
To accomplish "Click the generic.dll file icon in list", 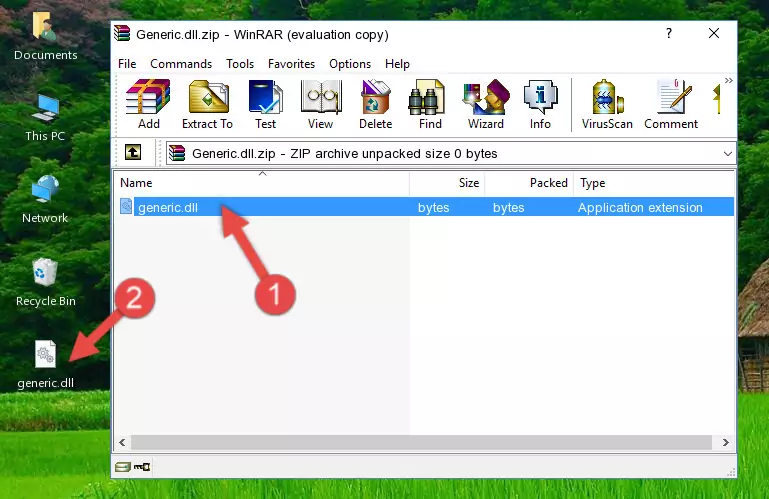I will coord(126,207).
